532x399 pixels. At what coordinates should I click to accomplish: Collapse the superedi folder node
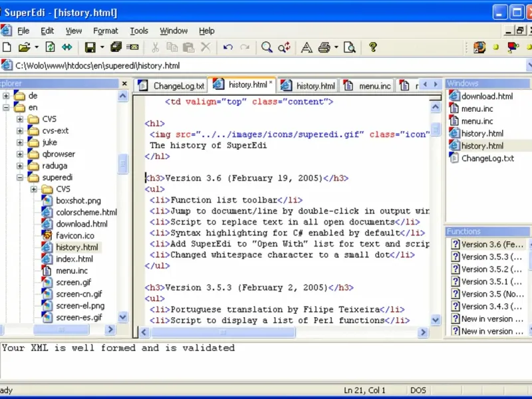[20, 178]
